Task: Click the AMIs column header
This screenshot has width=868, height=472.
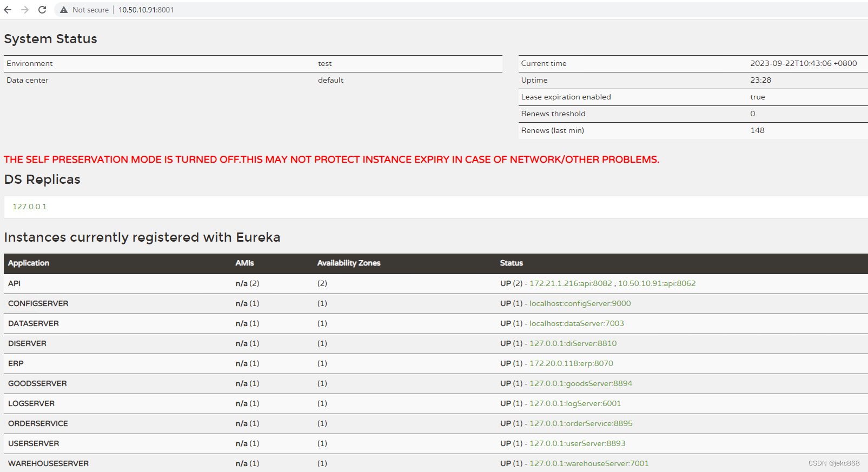Action: [244, 263]
